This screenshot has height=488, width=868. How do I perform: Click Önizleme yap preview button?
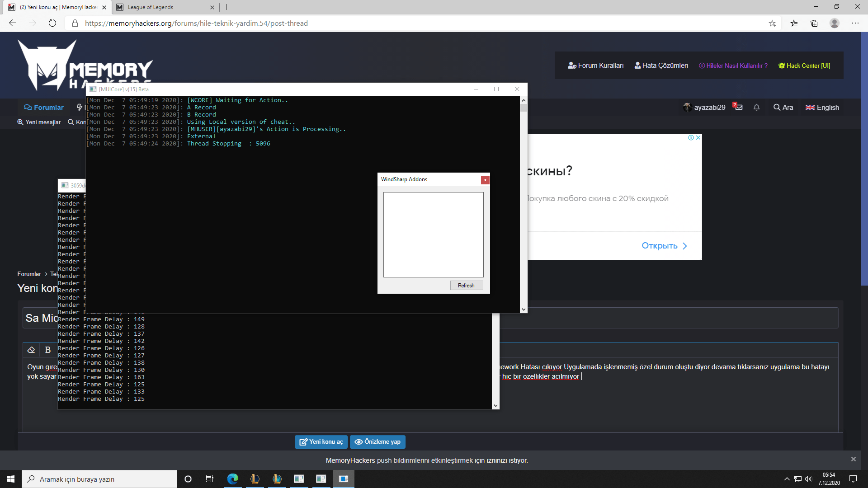pos(377,442)
